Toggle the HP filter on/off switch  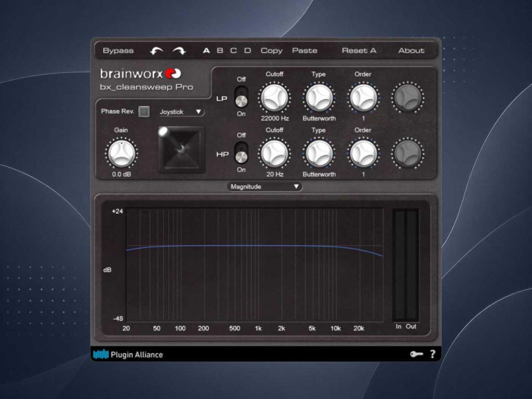click(241, 153)
